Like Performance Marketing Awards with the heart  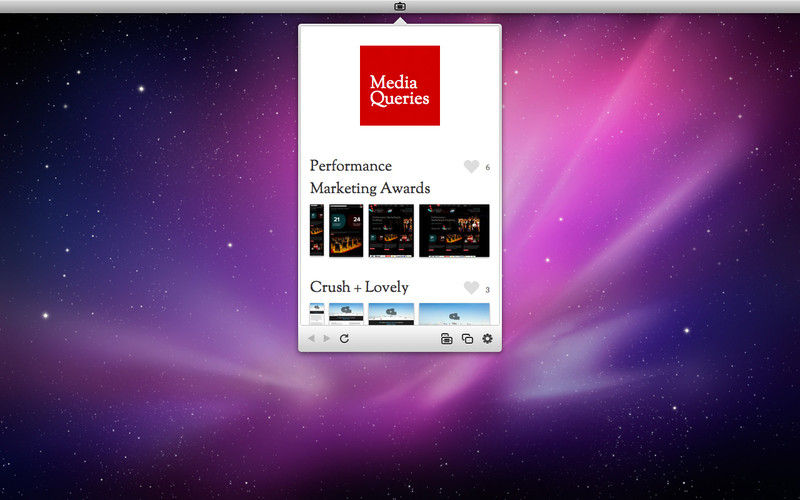click(471, 166)
